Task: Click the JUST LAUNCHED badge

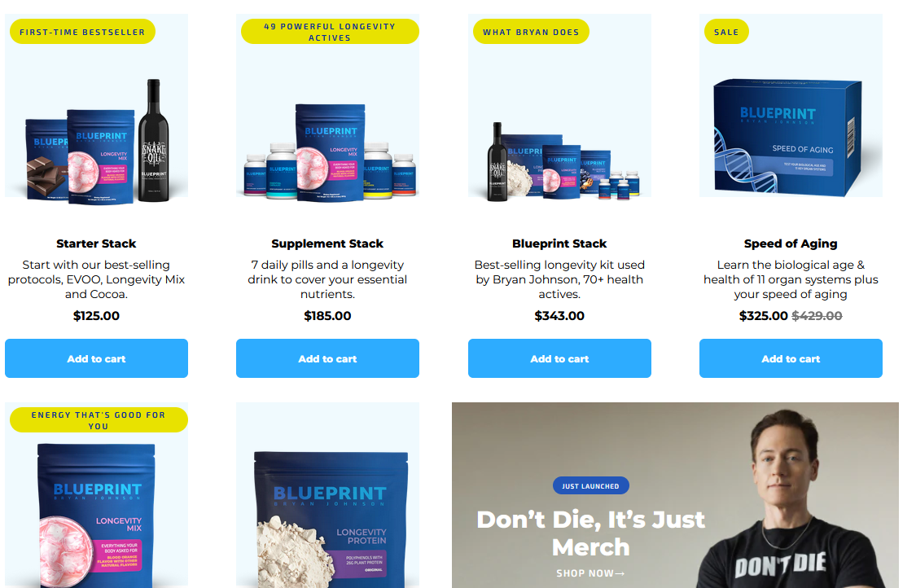Action: coord(590,485)
